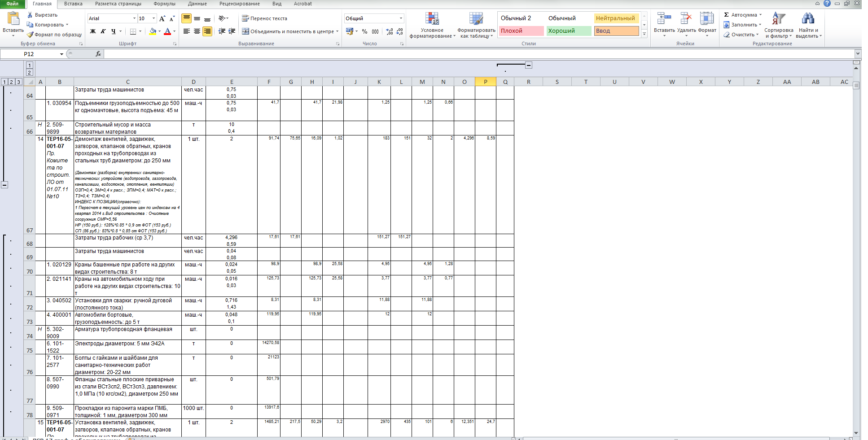This screenshot has width=868, height=440.
Task: Click the decrease indent icon
Action: click(x=222, y=31)
